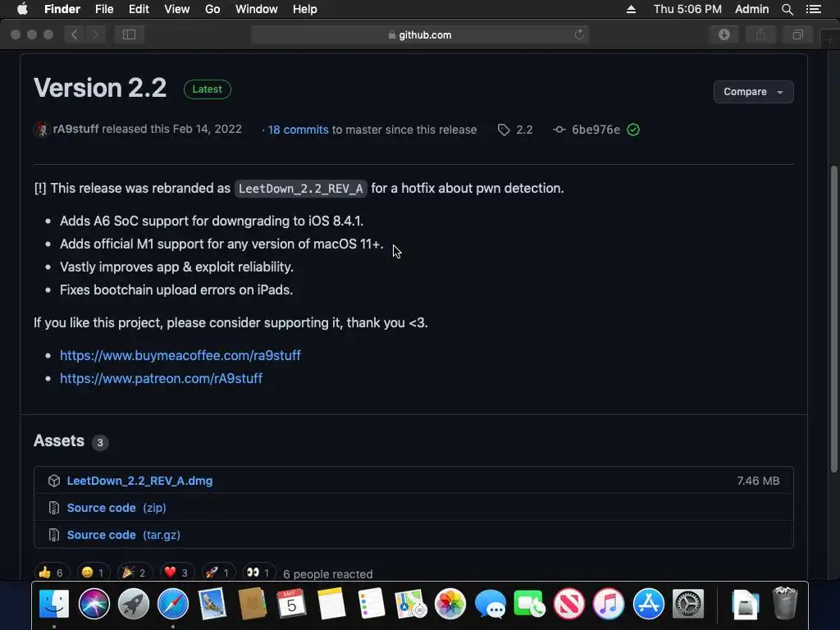
Task: Open the Finder menu
Action: [x=62, y=9]
